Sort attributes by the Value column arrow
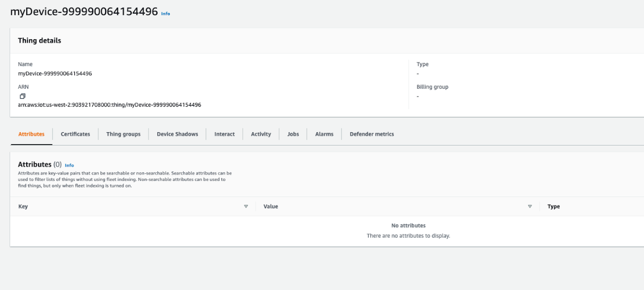644x290 pixels. (x=530, y=207)
